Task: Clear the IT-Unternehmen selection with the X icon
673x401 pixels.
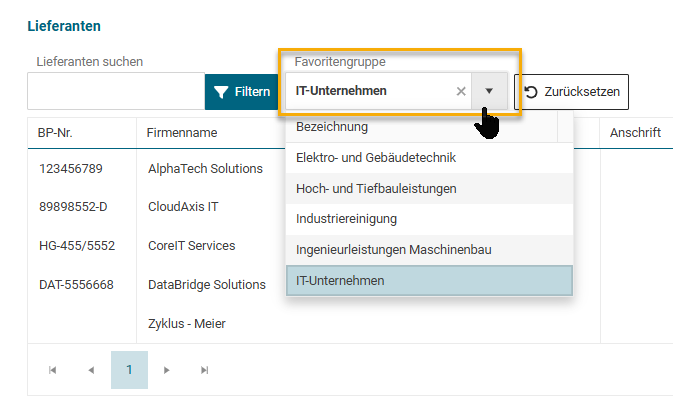Action: tap(461, 92)
